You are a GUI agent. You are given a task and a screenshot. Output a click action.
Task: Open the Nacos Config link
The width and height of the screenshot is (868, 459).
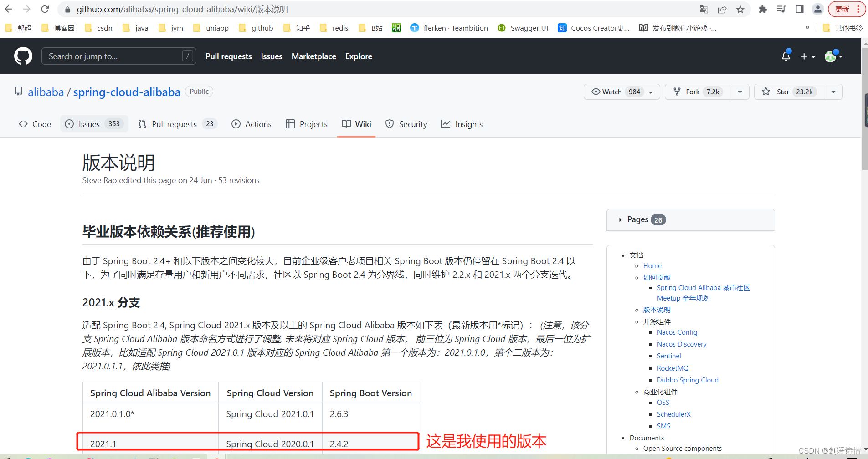[677, 332]
